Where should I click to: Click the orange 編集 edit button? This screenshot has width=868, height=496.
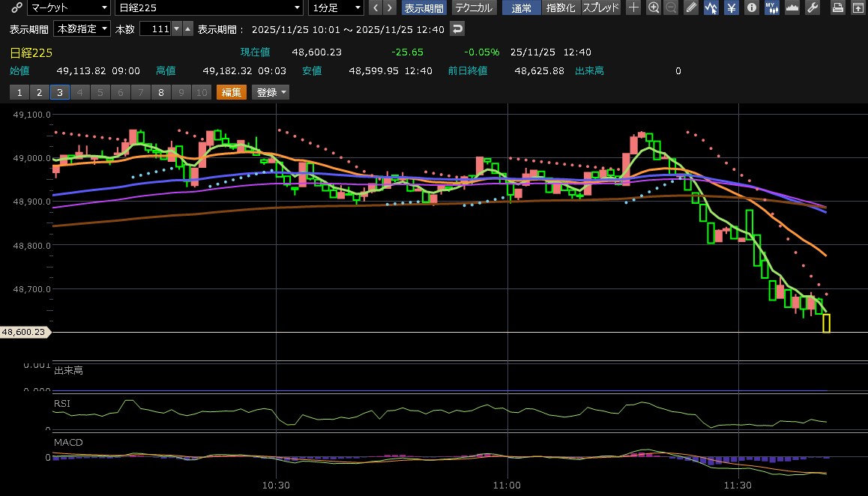click(x=231, y=92)
